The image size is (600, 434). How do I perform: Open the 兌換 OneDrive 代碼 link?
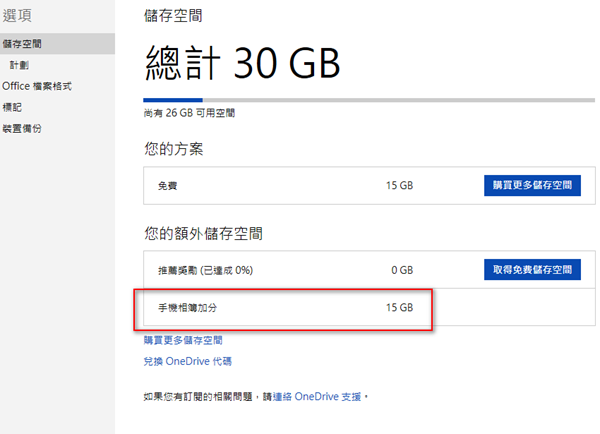coord(188,361)
